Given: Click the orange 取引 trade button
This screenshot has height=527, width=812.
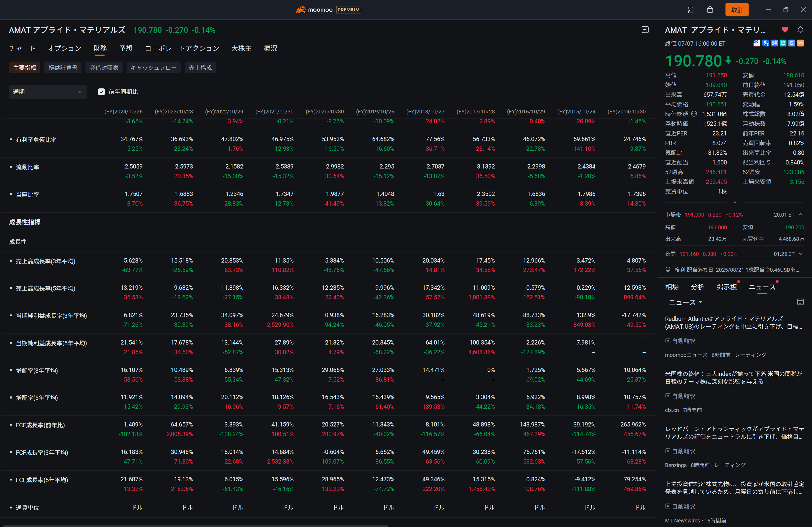Looking at the screenshot, I should [x=737, y=10].
